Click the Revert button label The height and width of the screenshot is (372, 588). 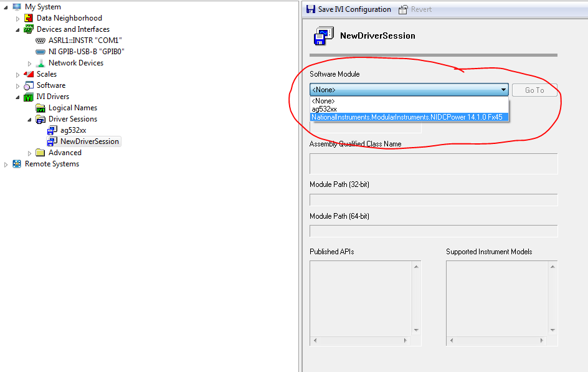point(421,9)
